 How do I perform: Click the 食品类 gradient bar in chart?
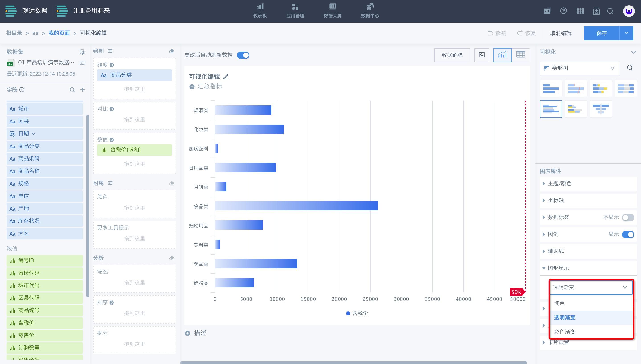coord(296,206)
